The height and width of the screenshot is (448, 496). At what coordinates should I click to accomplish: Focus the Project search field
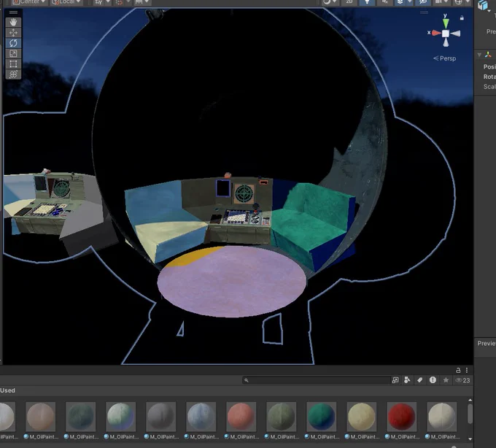pyautogui.click(x=317, y=380)
